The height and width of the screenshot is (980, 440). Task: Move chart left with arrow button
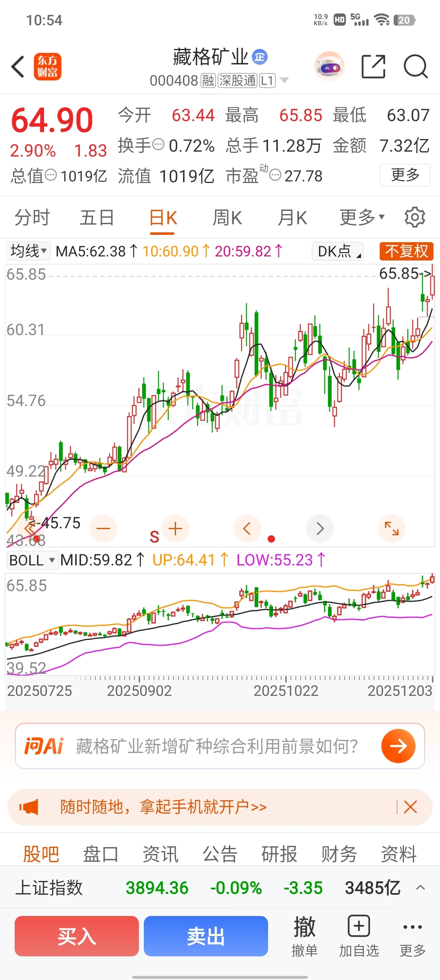[x=247, y=529]
